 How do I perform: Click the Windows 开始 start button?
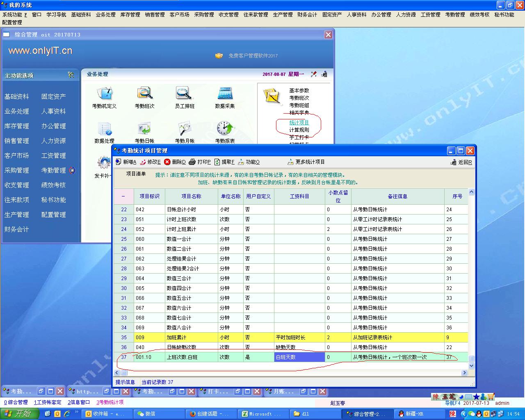19,414
